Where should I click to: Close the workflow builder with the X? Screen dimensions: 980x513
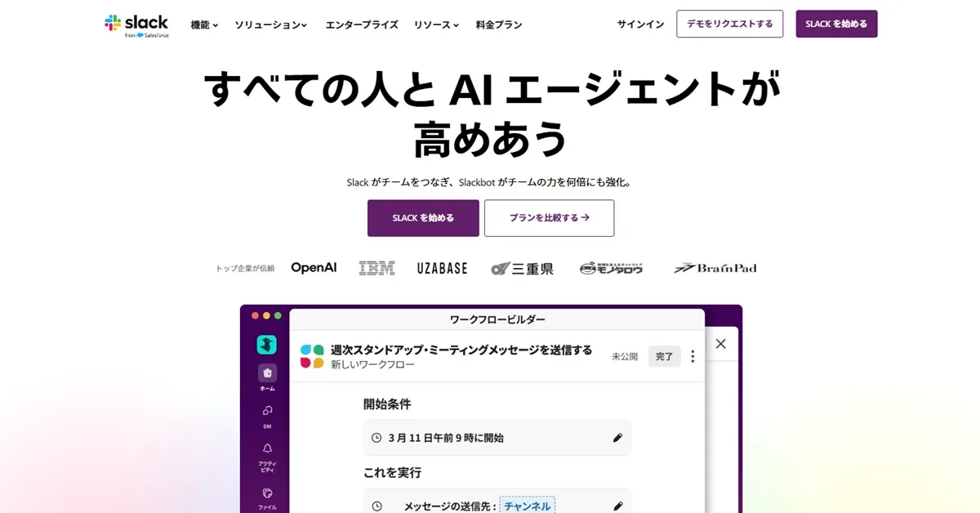(720, 344)
